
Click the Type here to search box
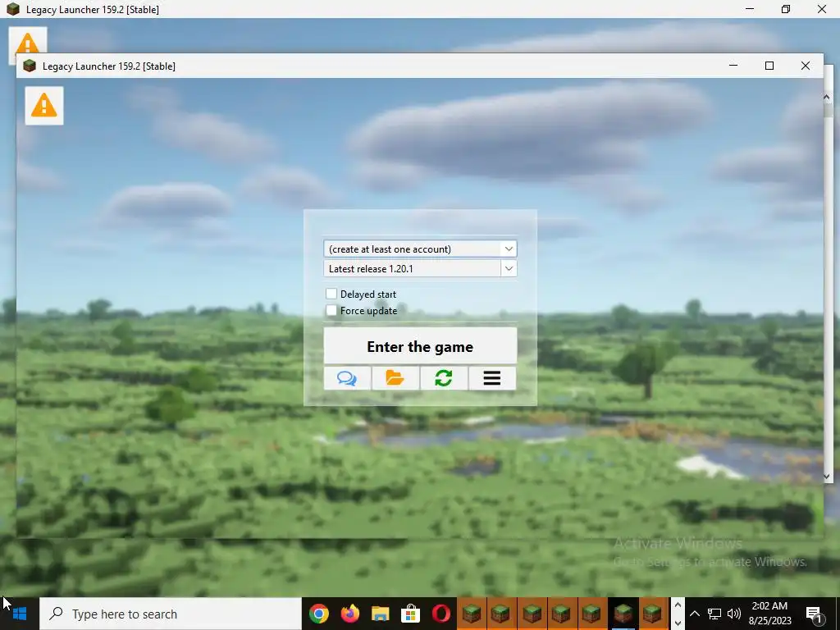(171, 614)
